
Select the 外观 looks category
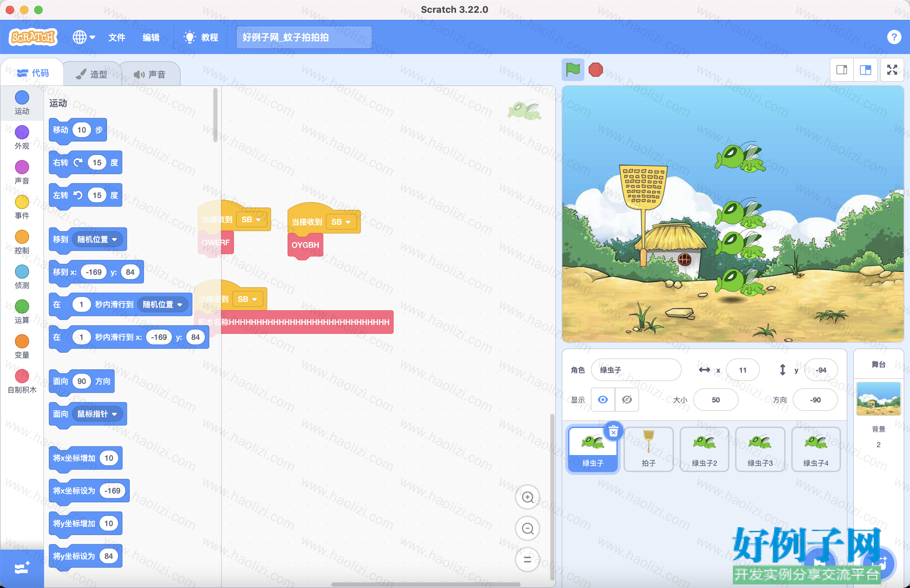click(x=22, y=137)
